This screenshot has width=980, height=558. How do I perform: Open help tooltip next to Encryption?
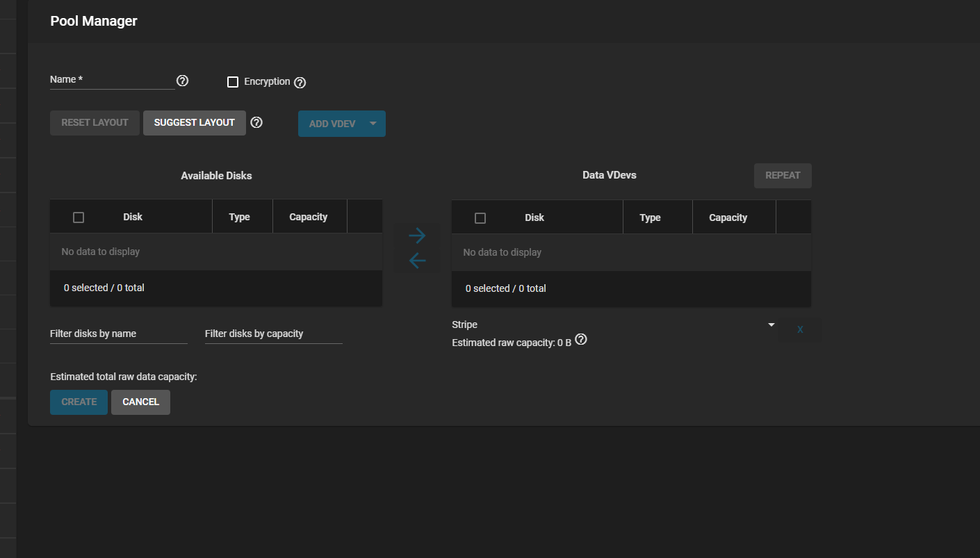click(x=300, y=83)
